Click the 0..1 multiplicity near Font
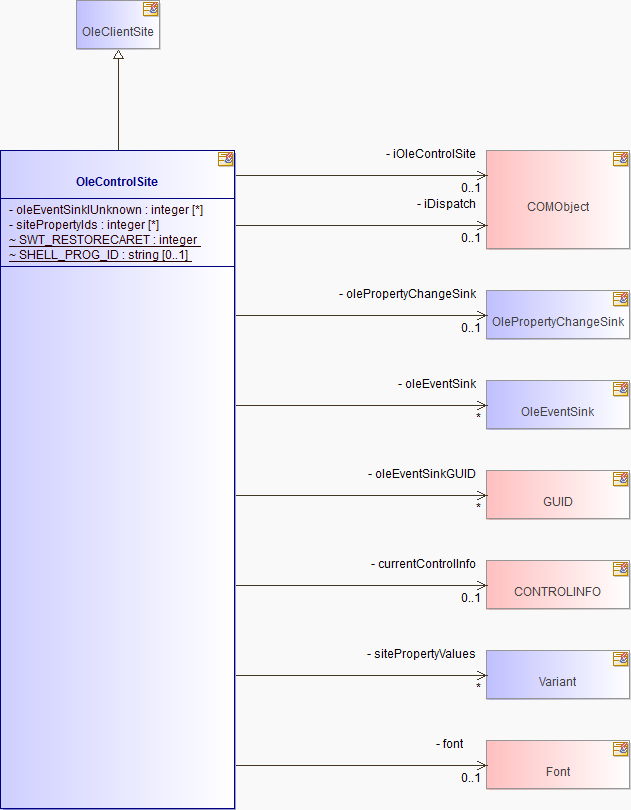Viewport: 631px width, 810px height. tap(471, 777)
